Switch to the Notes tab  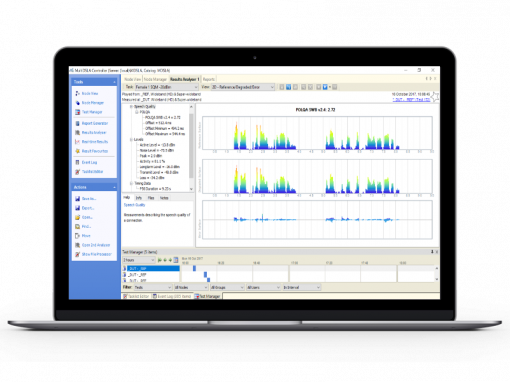click(x=164, y=198)
